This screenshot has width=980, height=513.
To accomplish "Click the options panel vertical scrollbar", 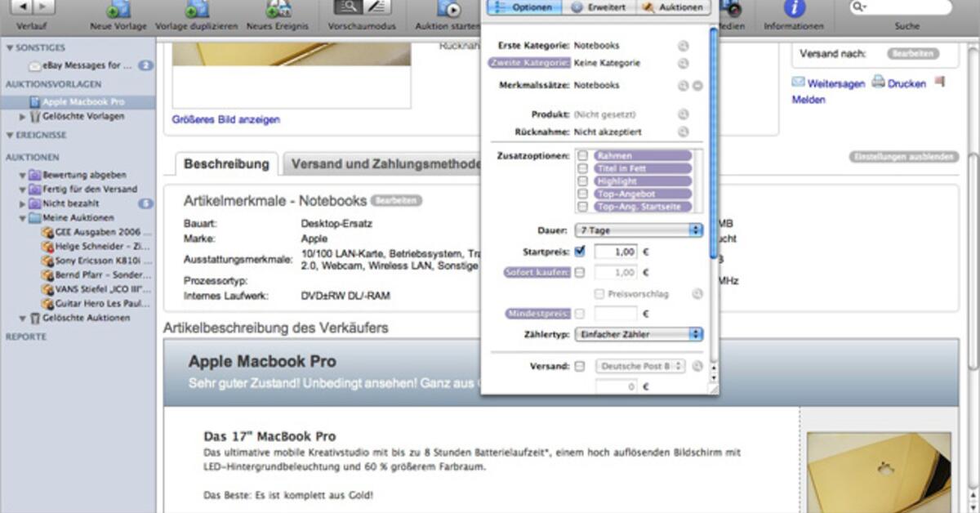I will click(714, 143).
